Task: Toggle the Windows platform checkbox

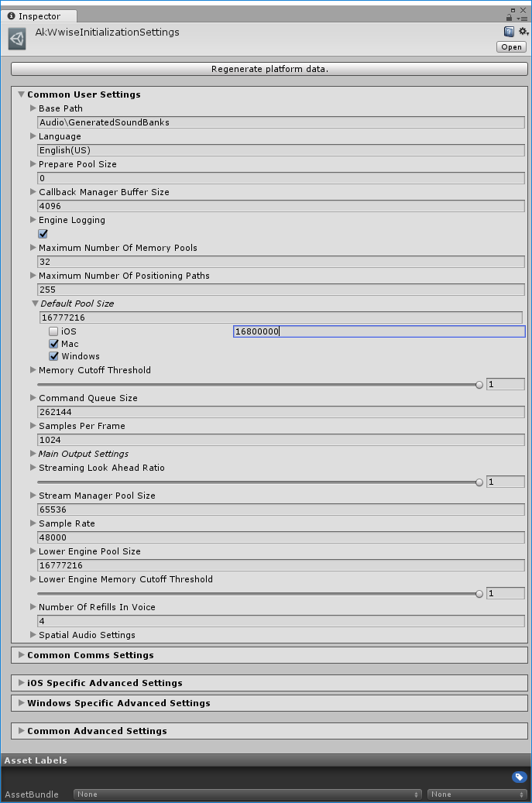Action: (54, 356)
